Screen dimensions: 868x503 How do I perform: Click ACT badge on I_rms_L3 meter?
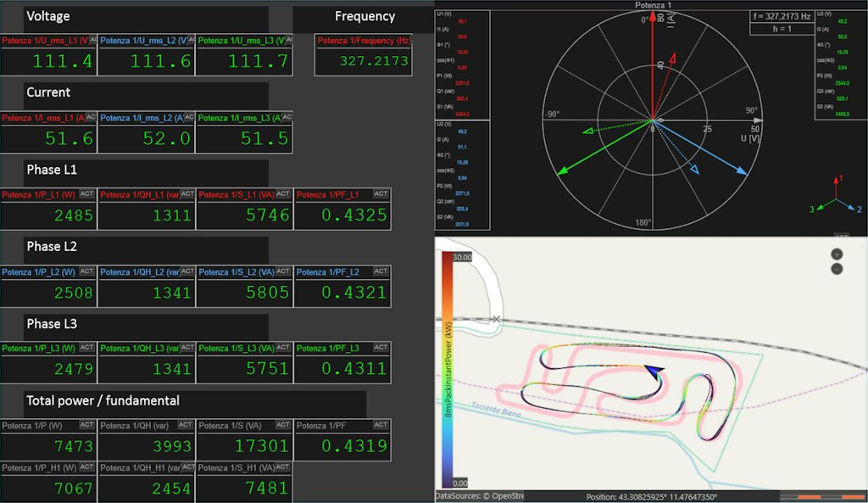click(287, 117)
